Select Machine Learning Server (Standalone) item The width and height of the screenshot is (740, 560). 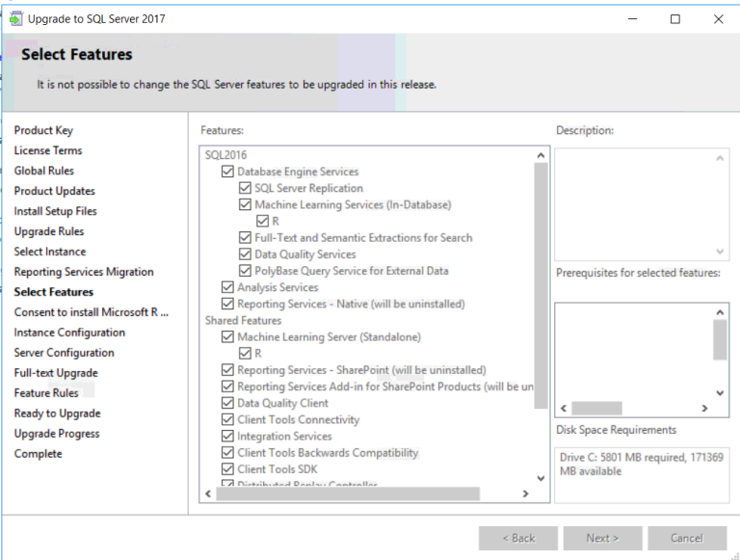[329, 337]
